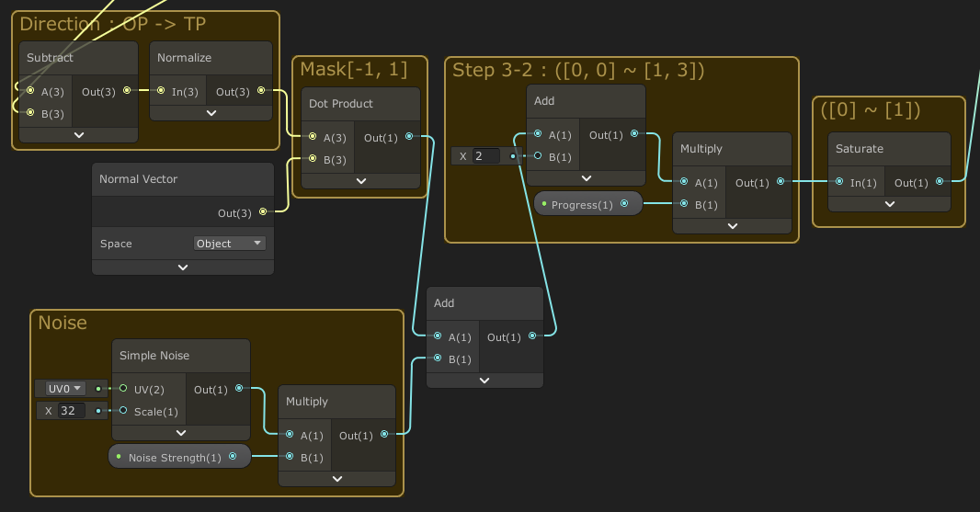Select the Normal Vector node title

click(x=138, y=179)
